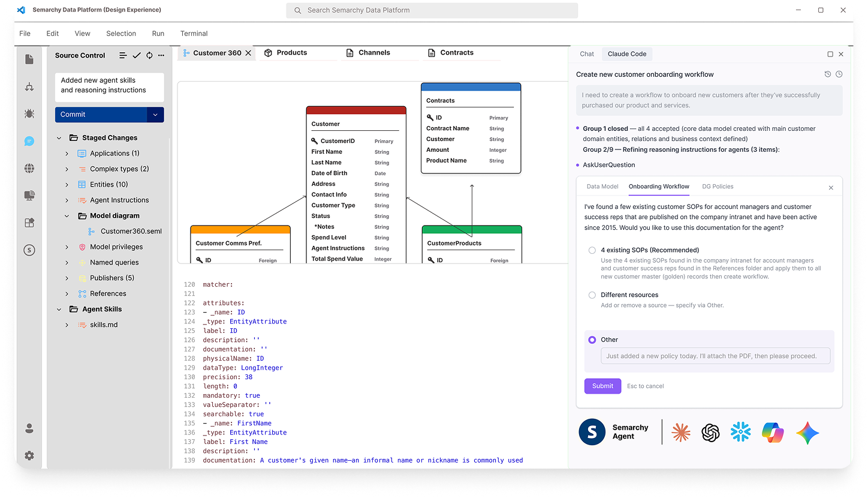
Task: Open the Source Control branch icon
Action: (x=29, y=86)
